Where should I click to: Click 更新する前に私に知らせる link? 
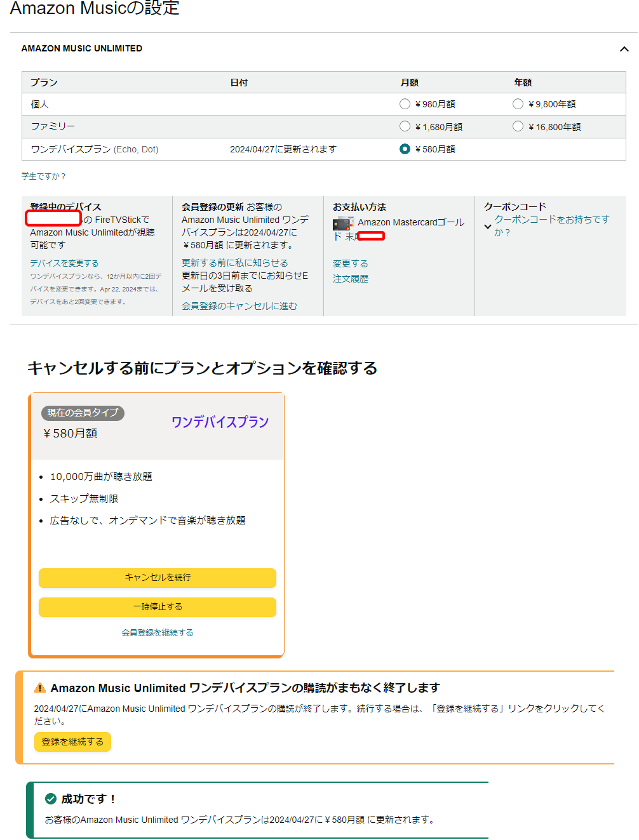tap(234, 263)
